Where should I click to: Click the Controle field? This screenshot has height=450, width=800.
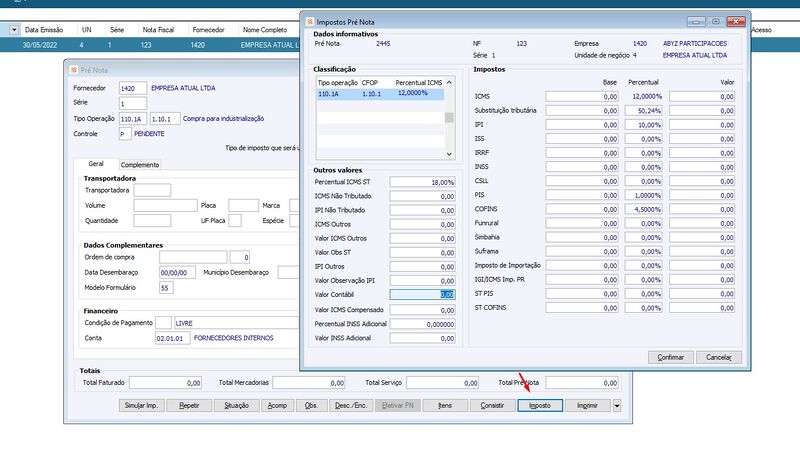click(x=125, y=134)
